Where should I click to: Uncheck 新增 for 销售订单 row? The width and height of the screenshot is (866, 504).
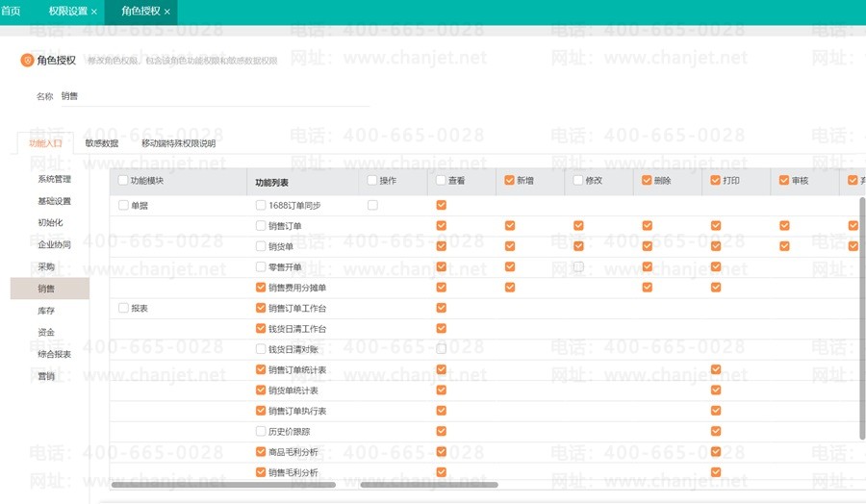coord(510,226)
